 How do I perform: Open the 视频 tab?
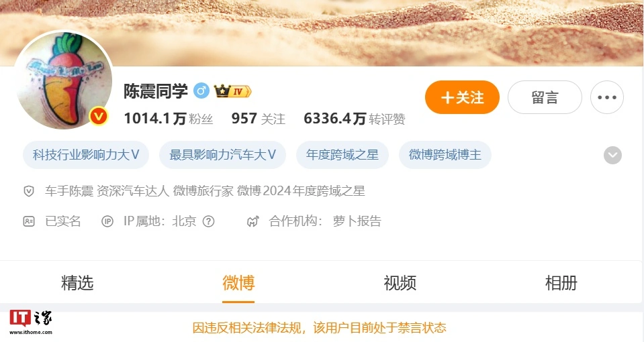[400, 283]
